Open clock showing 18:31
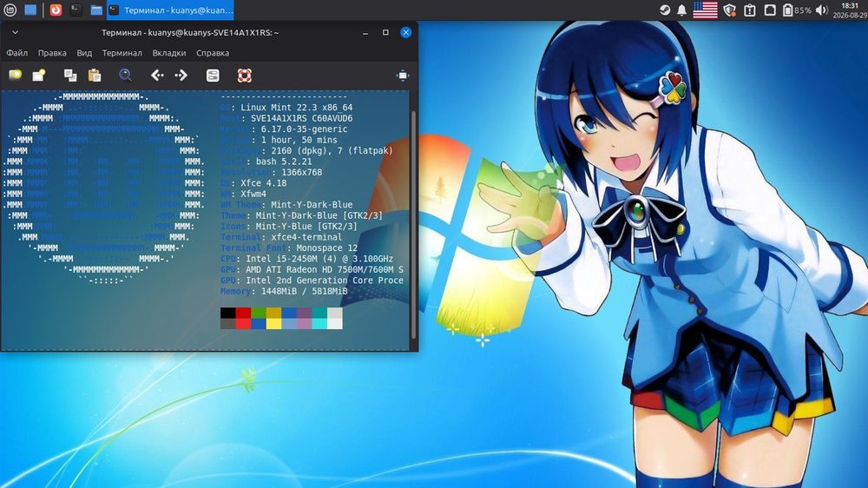This screenshot has height=488, width=868. (x=850, y=10)
